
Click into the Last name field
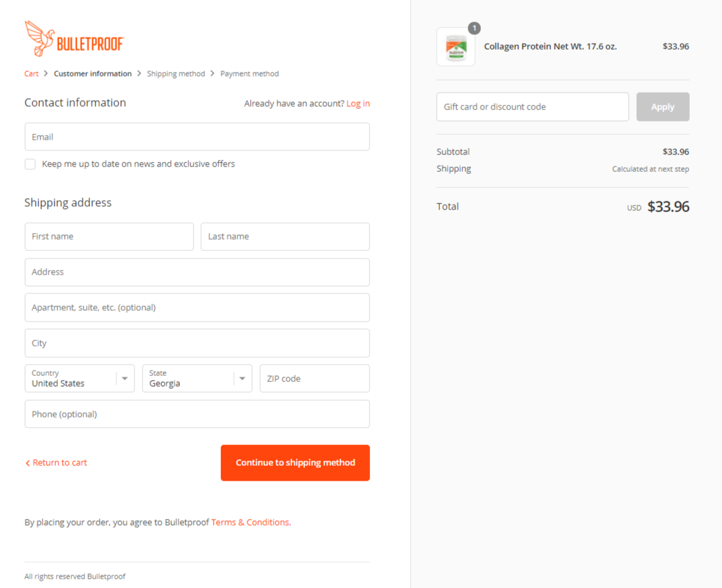(285, 236)
